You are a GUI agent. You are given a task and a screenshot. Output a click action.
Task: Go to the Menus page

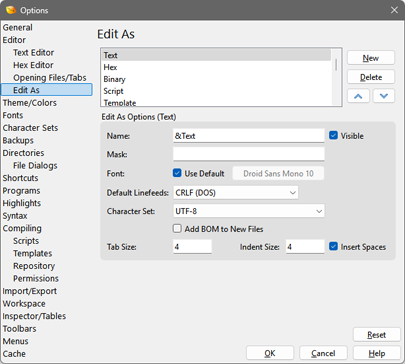15,341
